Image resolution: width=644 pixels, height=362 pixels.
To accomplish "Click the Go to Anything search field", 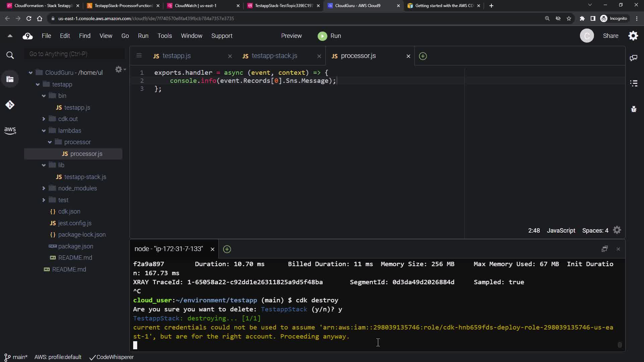I will point(74,54).
